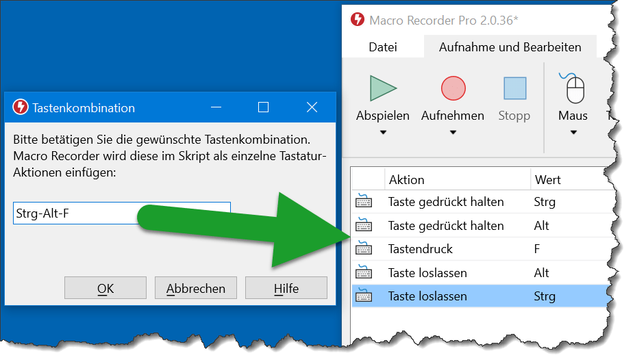
Task: Click Strg value in the first row
Action: coord(545,202)
